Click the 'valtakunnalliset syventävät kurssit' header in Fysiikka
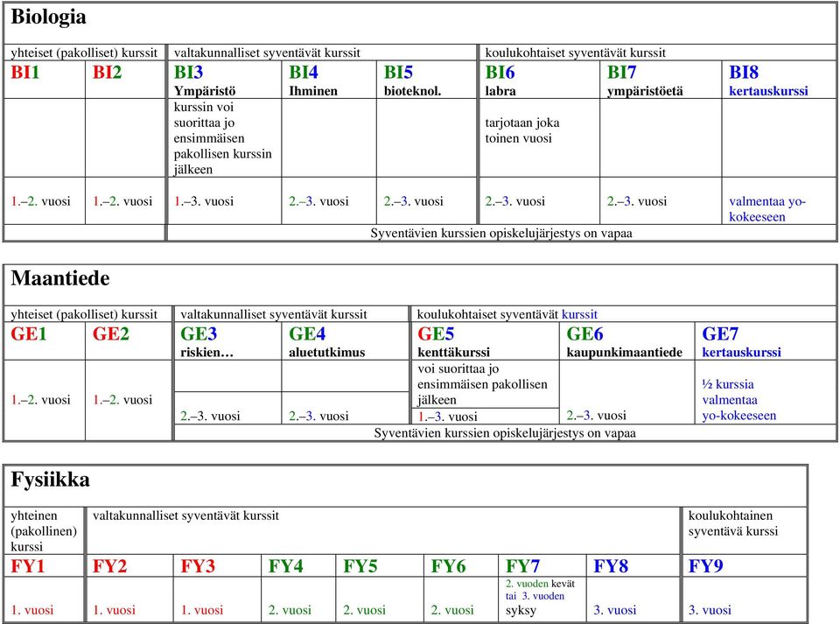This screenshot has width=840, height=624. pyautogui.click(x=185, y=515)
